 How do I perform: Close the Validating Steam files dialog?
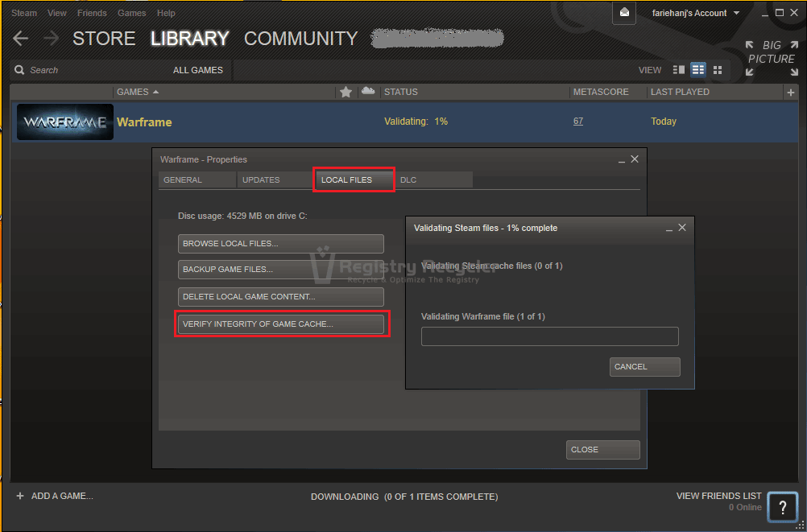[x=682, y=228]
